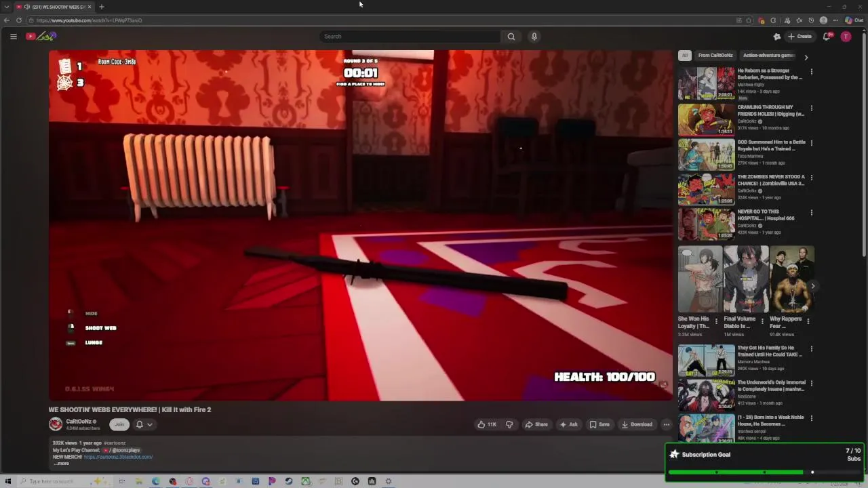Select the All filter chip

pyautogui.click(x=685, y=56)
